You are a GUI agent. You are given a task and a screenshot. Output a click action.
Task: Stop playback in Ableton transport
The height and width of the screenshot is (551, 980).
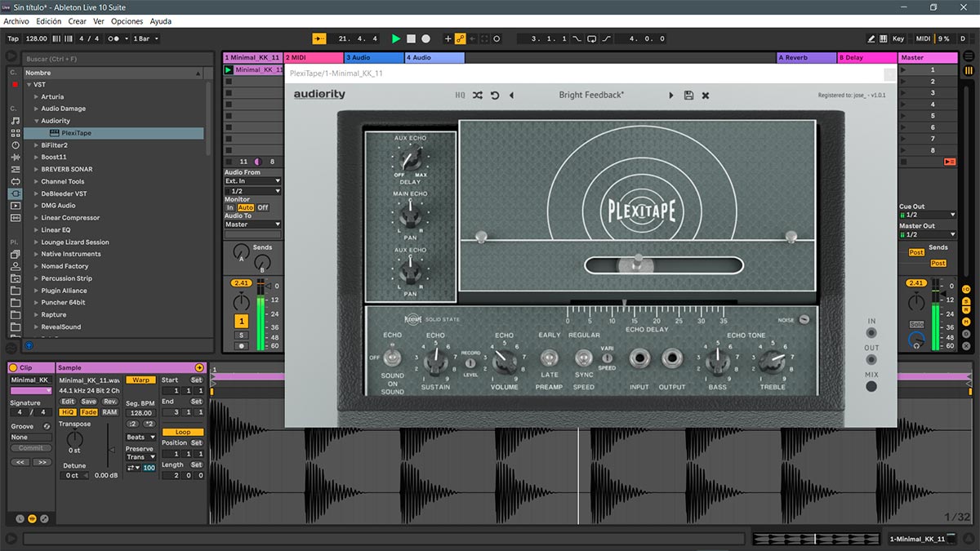point(412,38)
